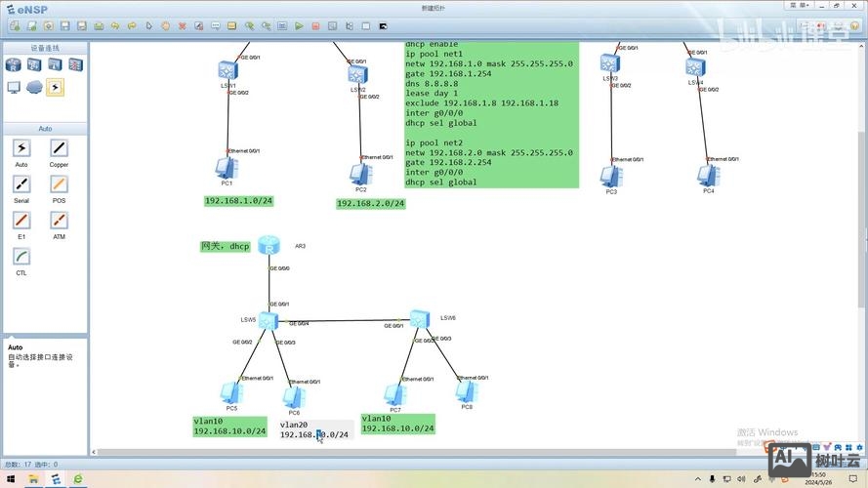Select the red X Delete tool
Screen dimensions: 868x488
182,26
